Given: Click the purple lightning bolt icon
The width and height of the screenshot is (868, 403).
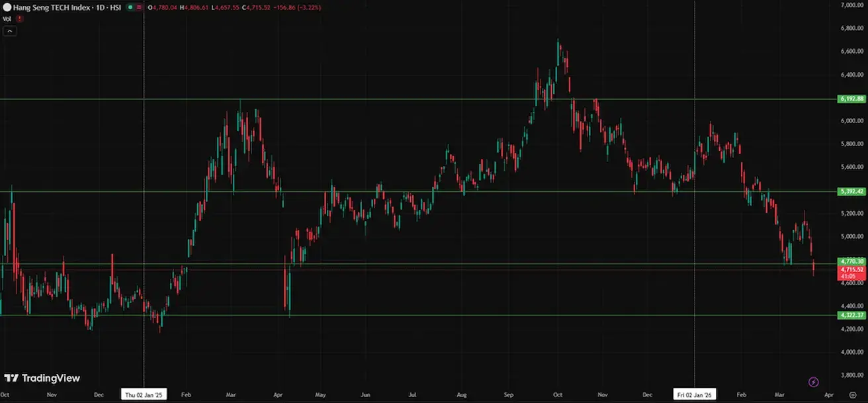Looking at the screenshot, I should (813, 382).
